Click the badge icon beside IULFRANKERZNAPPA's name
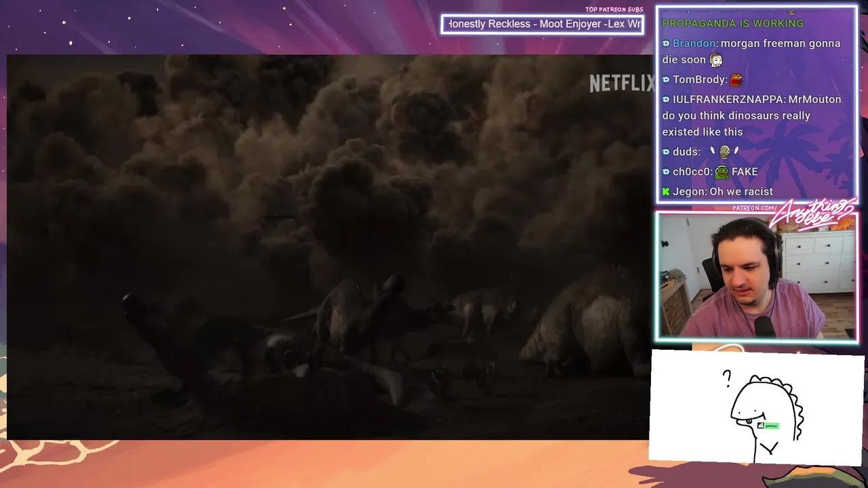 point(666,100)
